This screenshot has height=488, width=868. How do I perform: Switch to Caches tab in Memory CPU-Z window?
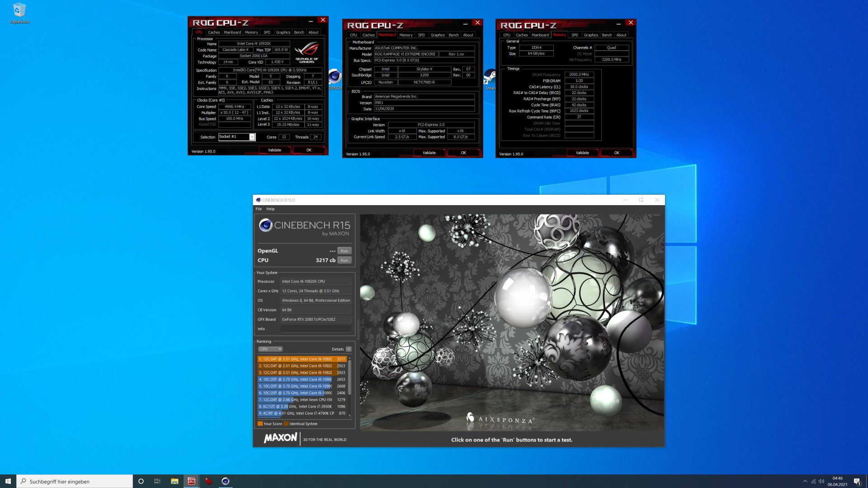tap(522, 35)
